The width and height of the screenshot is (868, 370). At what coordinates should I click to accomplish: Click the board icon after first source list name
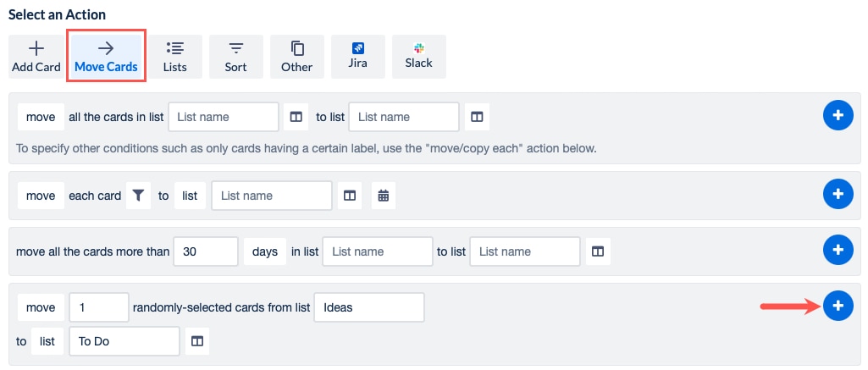[x=296, y=117]
